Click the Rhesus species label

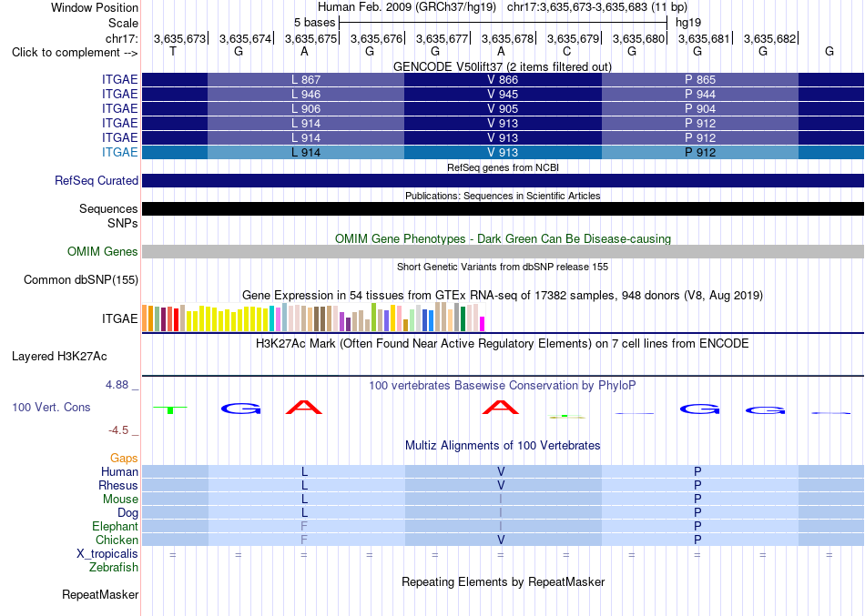pos(118,485)
